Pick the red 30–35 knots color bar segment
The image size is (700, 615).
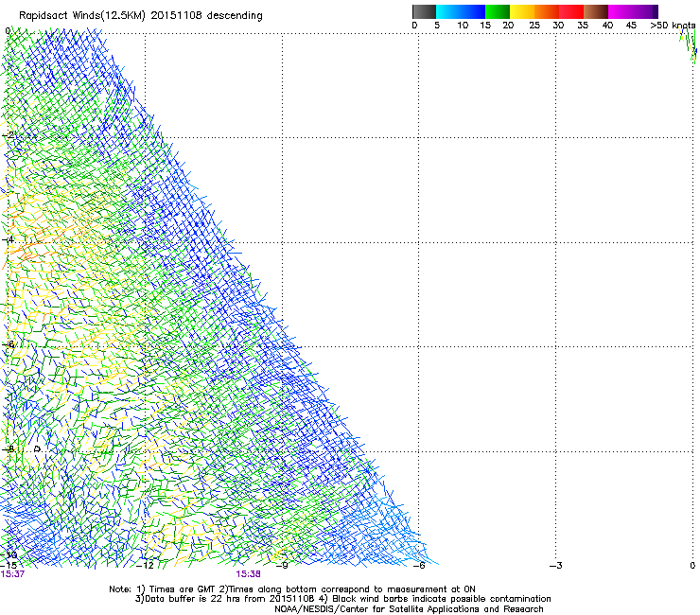pyautogui.click(x=571, y=11)
